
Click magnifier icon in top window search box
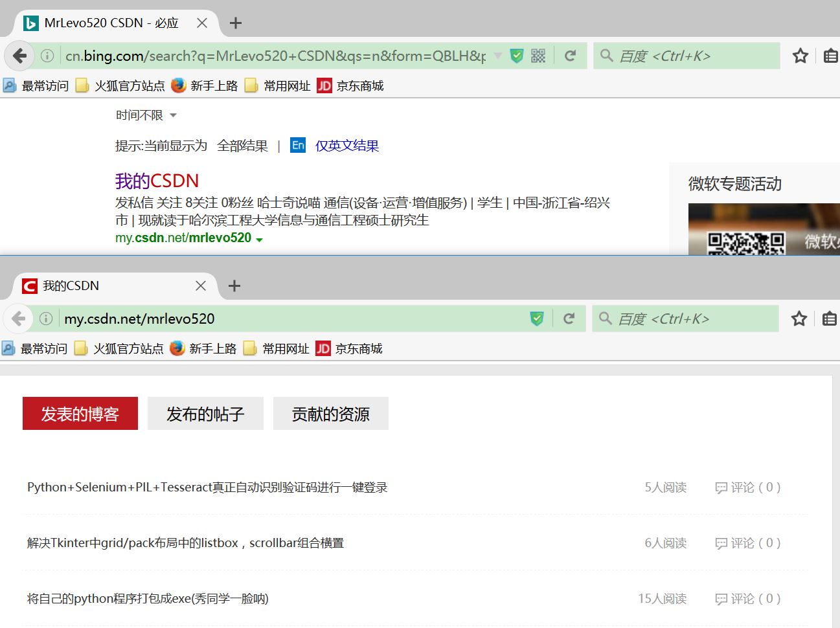point(607,56)
